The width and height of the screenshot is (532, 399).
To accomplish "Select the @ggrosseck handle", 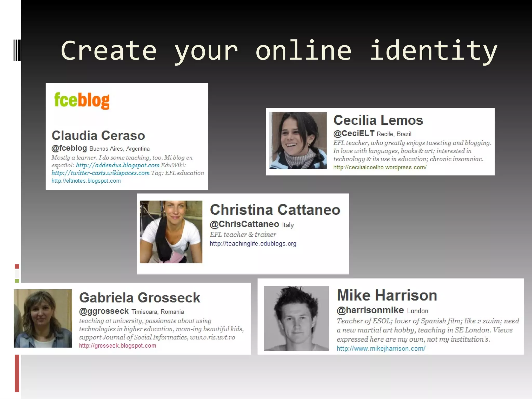I will coord(104,311).
